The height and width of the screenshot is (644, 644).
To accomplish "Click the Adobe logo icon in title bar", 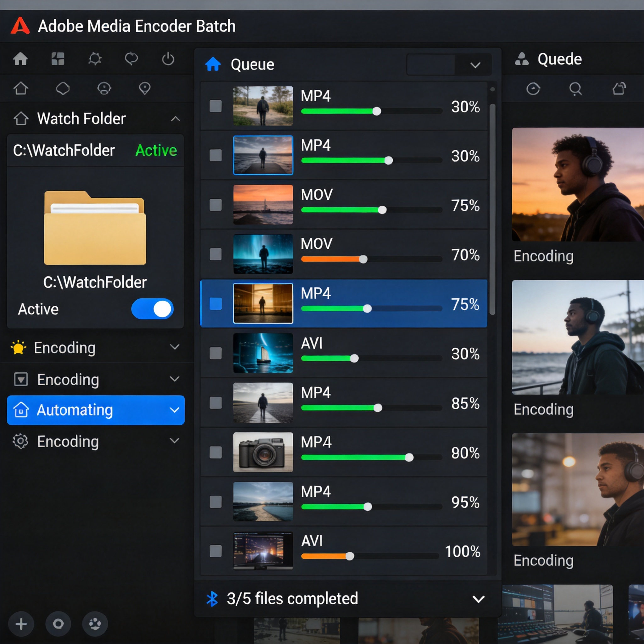I will tap(20, 26).
